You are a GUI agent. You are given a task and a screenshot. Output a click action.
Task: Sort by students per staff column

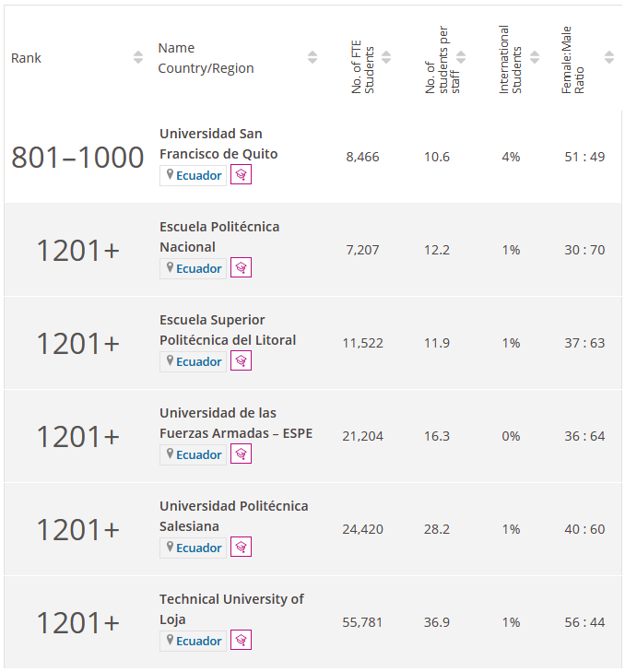click(461, 57)
